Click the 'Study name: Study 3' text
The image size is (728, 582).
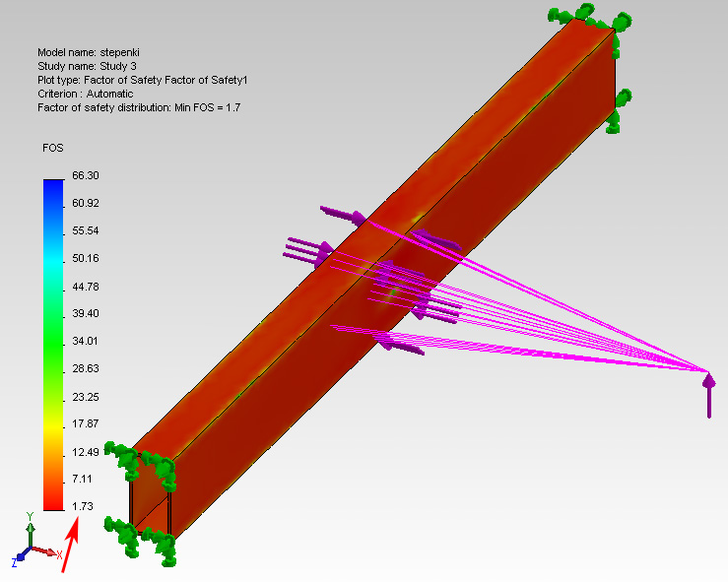click(87, 66)
